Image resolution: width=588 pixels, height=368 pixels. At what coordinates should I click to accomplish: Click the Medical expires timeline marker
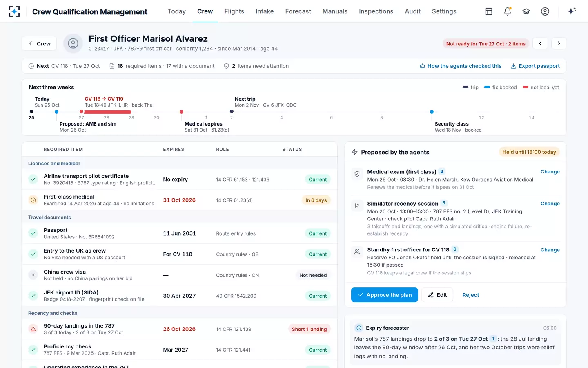[x=181, y=112]
